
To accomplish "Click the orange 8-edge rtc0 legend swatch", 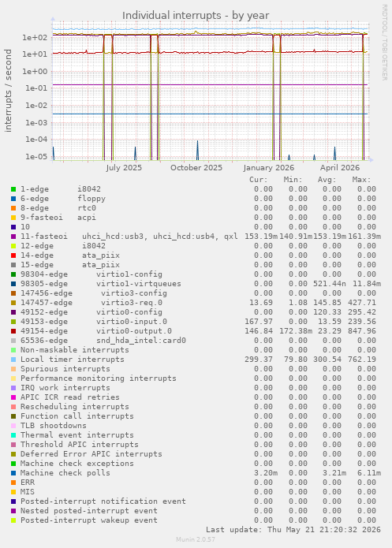I will tap(13, 208).
